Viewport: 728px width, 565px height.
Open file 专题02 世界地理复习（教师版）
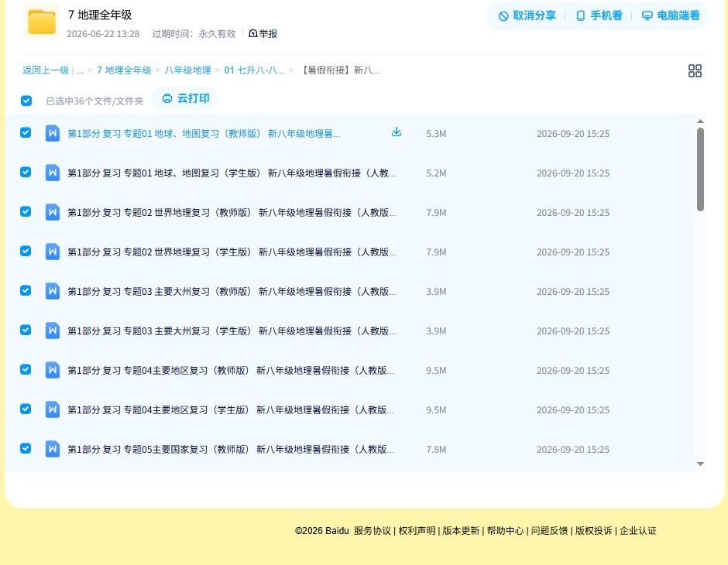pos(232,212)
